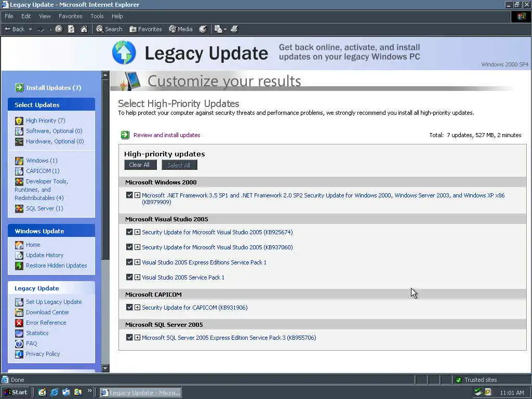Click the Back button in toolbar
Screen dimensions: 532x399
(14, 29)
